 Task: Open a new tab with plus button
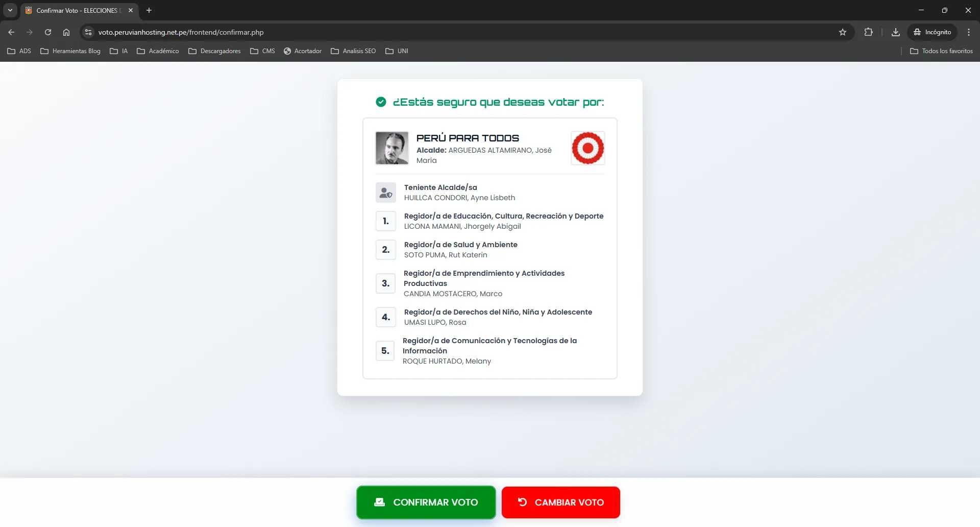pos(149,10)
